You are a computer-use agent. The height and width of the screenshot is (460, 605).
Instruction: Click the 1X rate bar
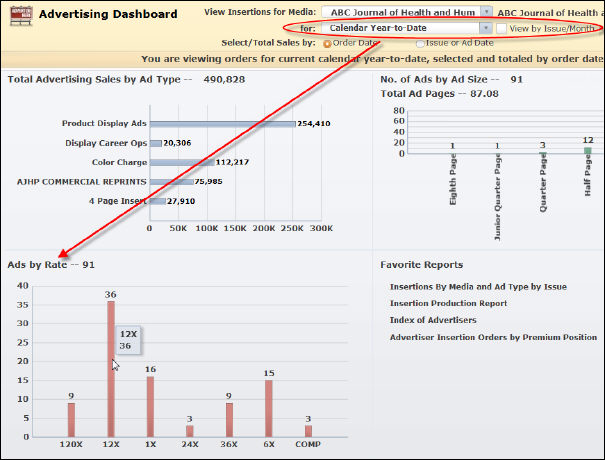pos(150,407)
